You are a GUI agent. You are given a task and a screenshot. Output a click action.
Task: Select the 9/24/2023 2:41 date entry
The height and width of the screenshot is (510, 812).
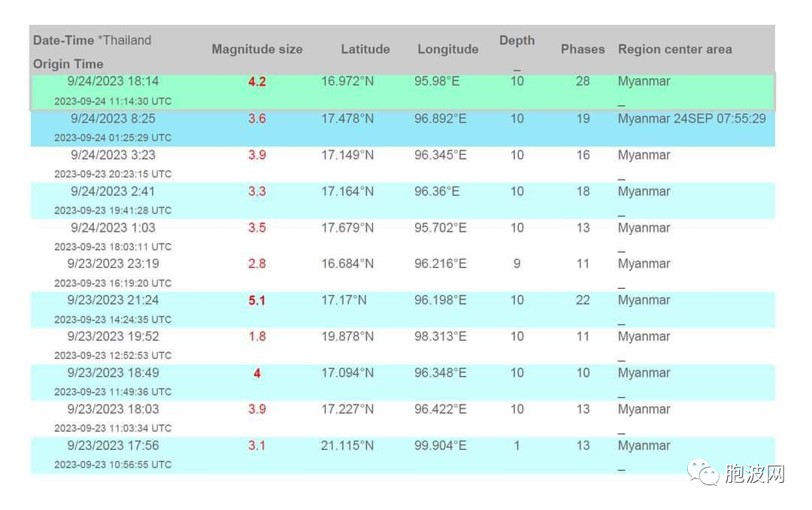point(113,191)
